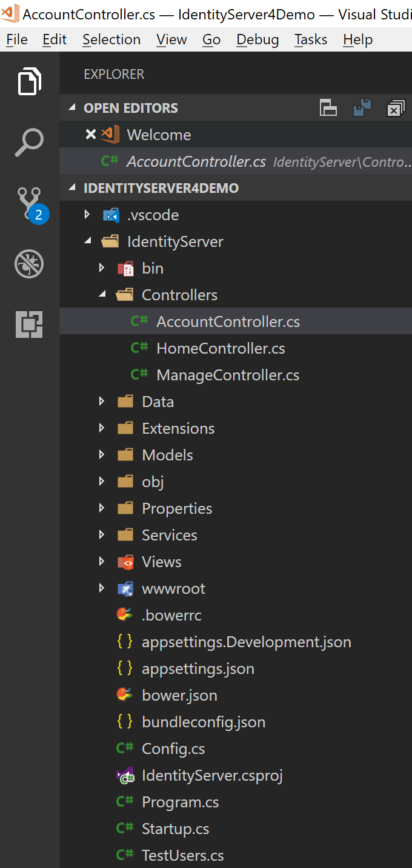Click the bower bird icon beside .bowerrc
The width and height of the screenshot is (412, 868).
coord(125,615)
